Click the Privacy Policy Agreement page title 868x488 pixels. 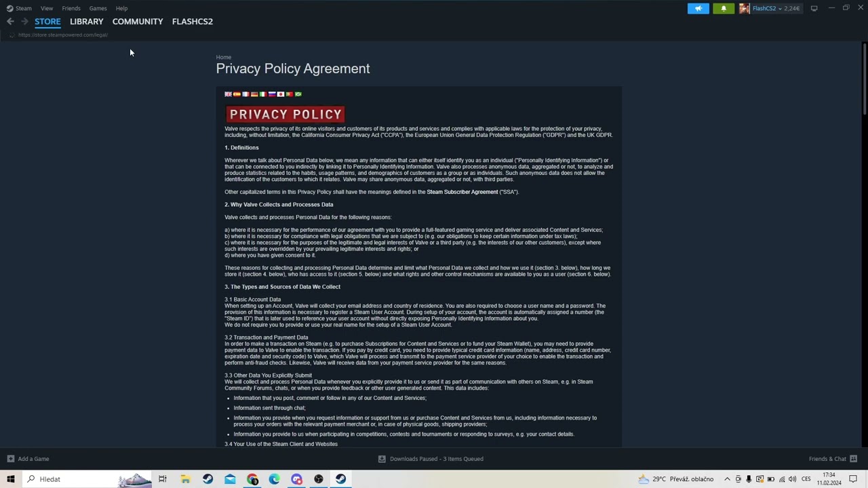[x=293, y=68]
